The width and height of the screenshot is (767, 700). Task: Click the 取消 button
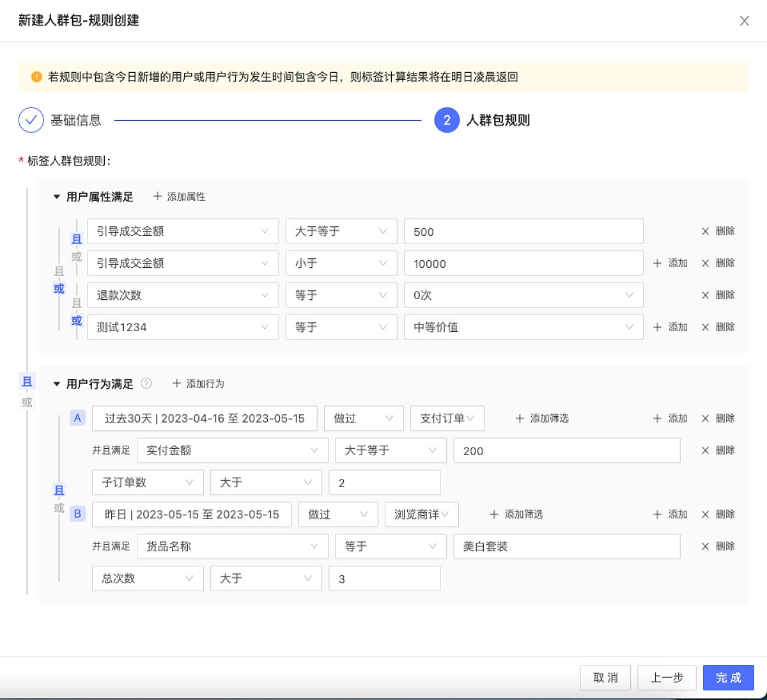pyautogui.click(x=605, y=678)
